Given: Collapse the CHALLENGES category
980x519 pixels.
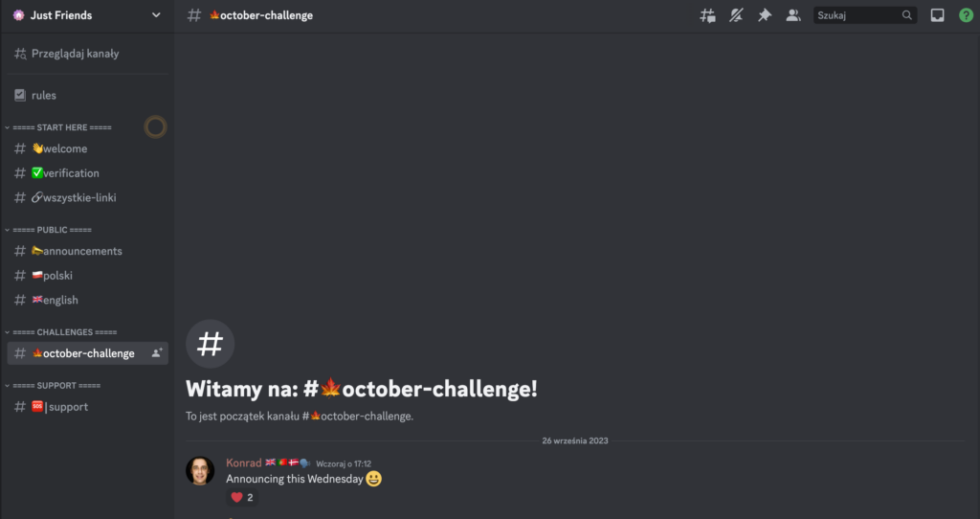Looking at the screenshot, I should [60, 332].
